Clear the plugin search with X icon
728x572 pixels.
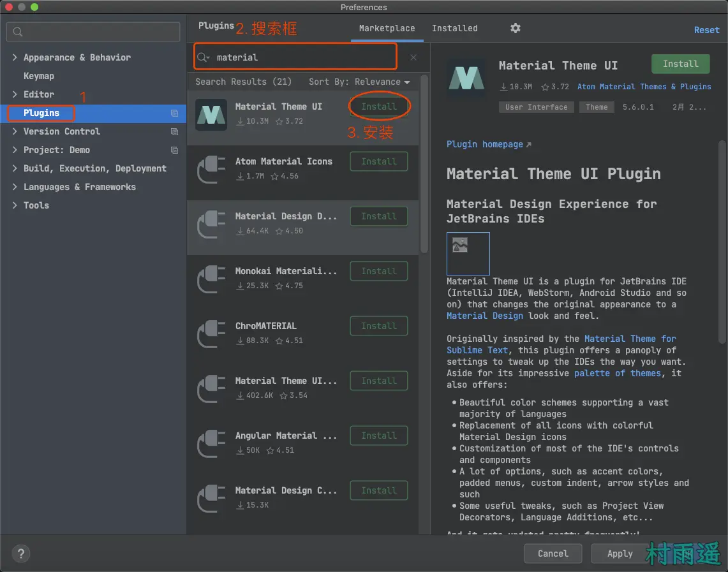(413, 57)
